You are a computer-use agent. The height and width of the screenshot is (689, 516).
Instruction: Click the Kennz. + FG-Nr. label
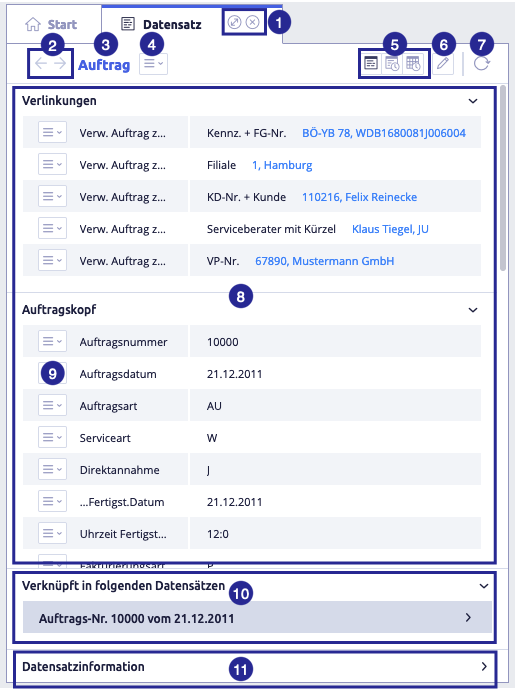click(x=247, y=133)
